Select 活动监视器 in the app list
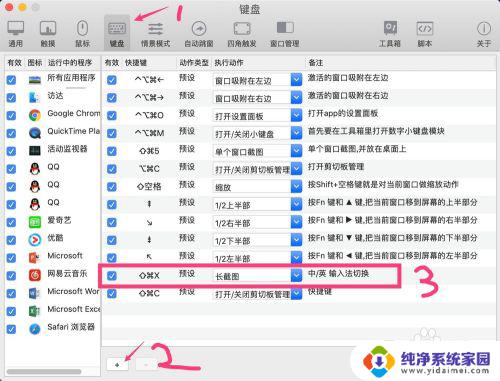Image resolution: width=500 pixels, height=381 pixels. pyautogui.click(x=53, y=150)
